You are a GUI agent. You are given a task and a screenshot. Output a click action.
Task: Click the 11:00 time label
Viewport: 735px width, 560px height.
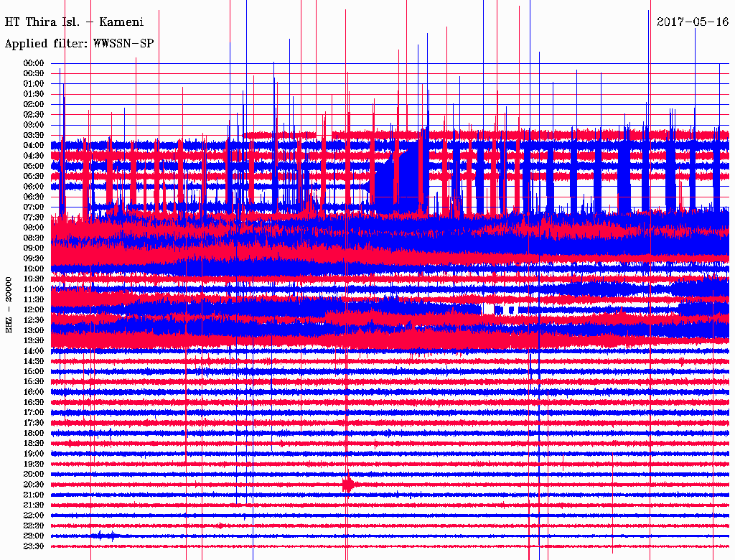(x=34, y=289)
